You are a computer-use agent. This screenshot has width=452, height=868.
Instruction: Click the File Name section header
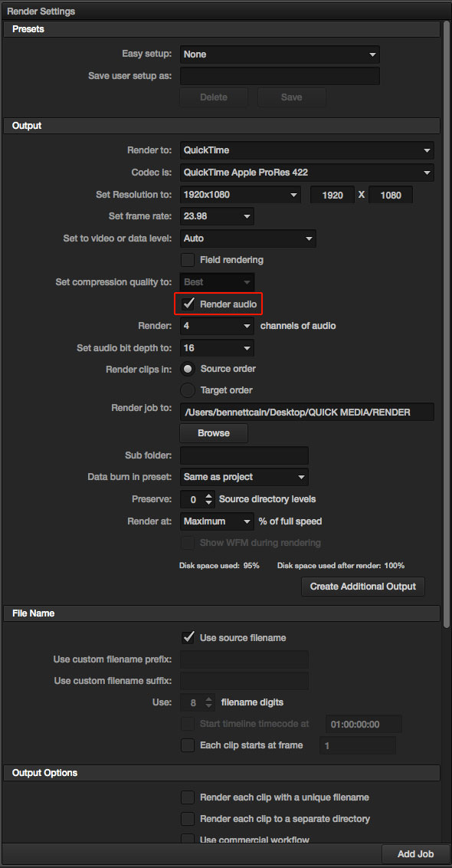click(221, 613)
